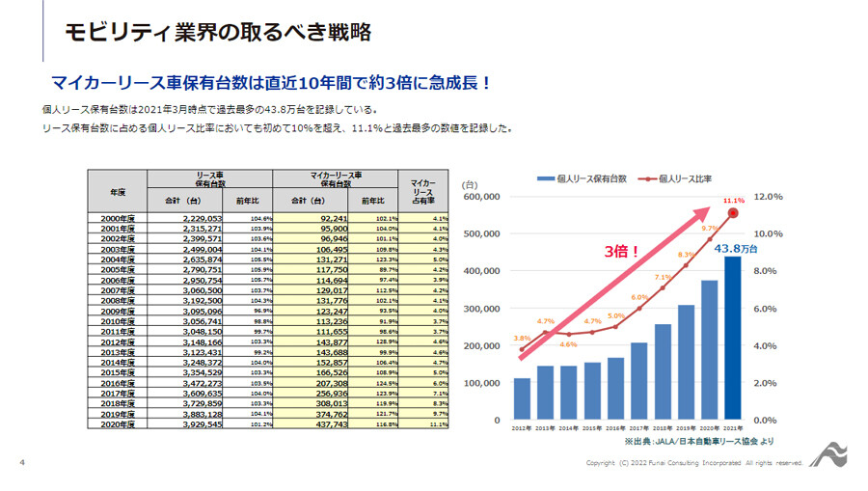This screenshot has height=491, width=868.
Task: Click the マイカーリース占有率 column header
Action: (x=423, y=192)
